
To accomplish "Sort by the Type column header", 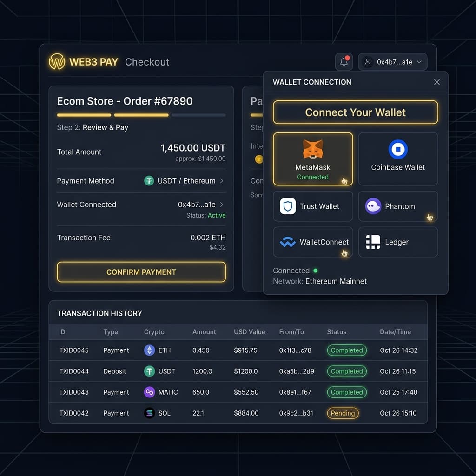I will [x=111, y=332].
